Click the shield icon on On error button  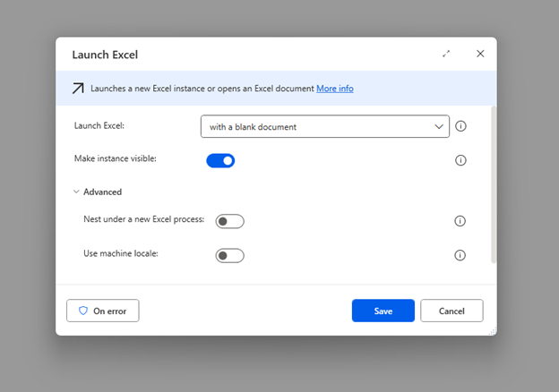tap(83, 311)
